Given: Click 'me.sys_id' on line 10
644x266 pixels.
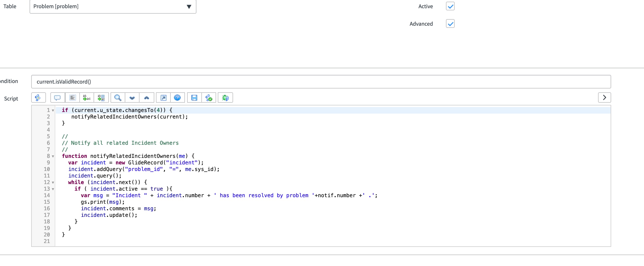Looking at the screenshot, I should click(x=199, y=169).
